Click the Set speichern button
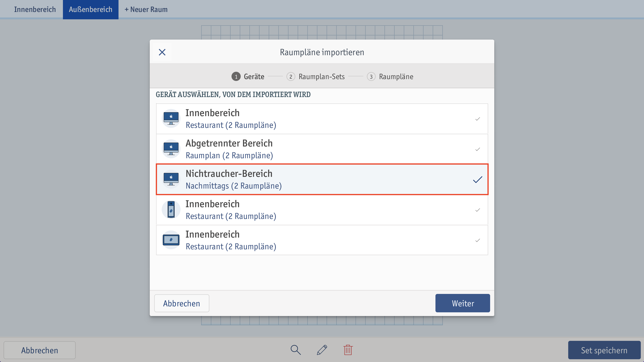Image resolution: width=644 pixels, height=362 pixels. click(604, 350)
